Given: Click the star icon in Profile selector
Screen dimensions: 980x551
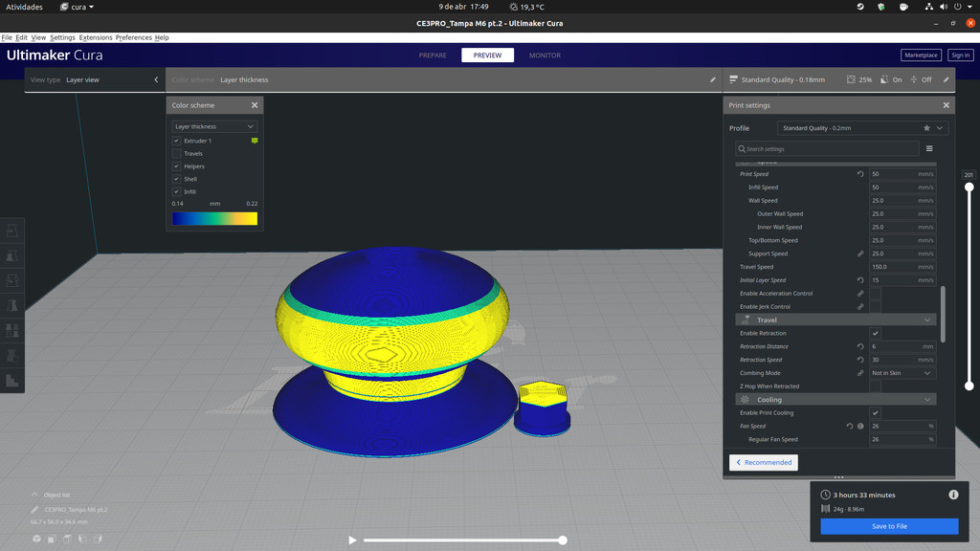Looking at the screenshot, I should [926, 128].
